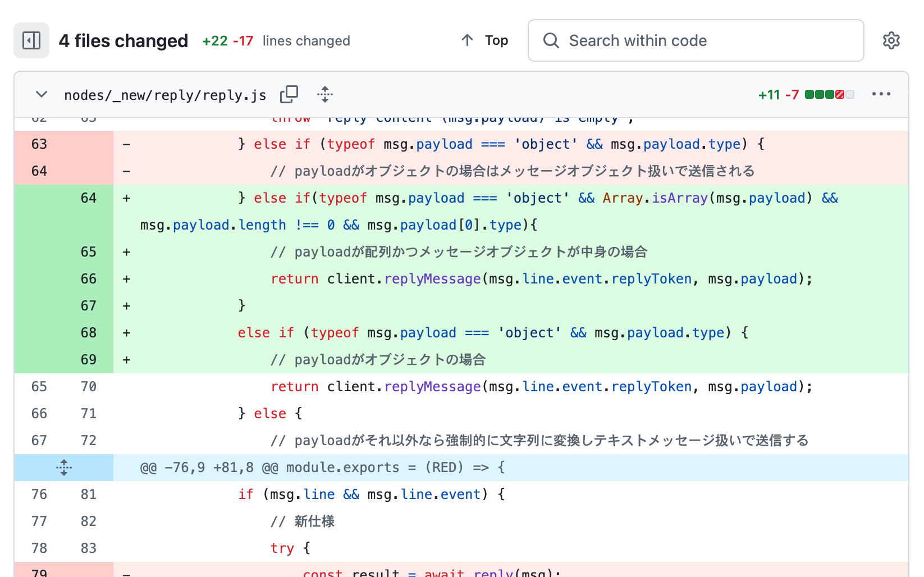This screenshot has width=924, height=577.
Task: Click the replyMessage return on line 66
Action: tap(542, 279)
